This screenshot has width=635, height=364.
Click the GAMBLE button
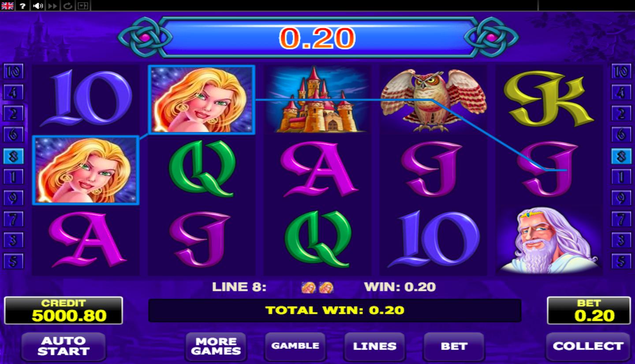pyautogui.click(x=295, y=346)
